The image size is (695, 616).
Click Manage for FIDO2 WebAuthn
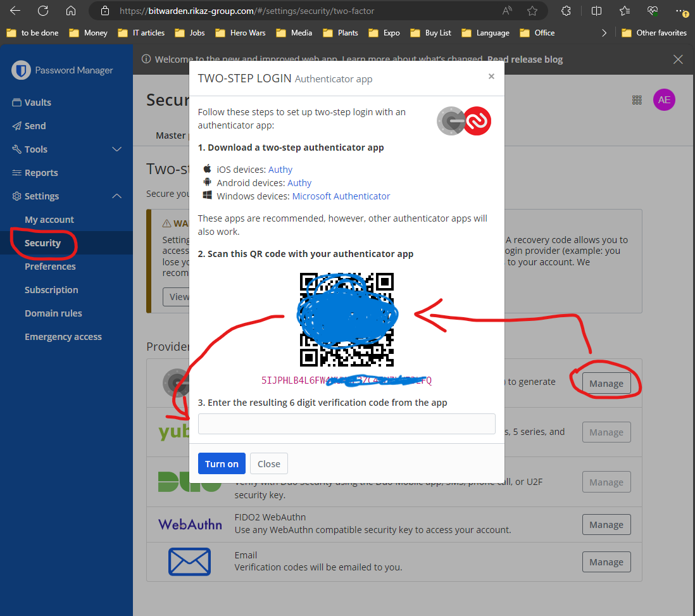click(606, 525)
